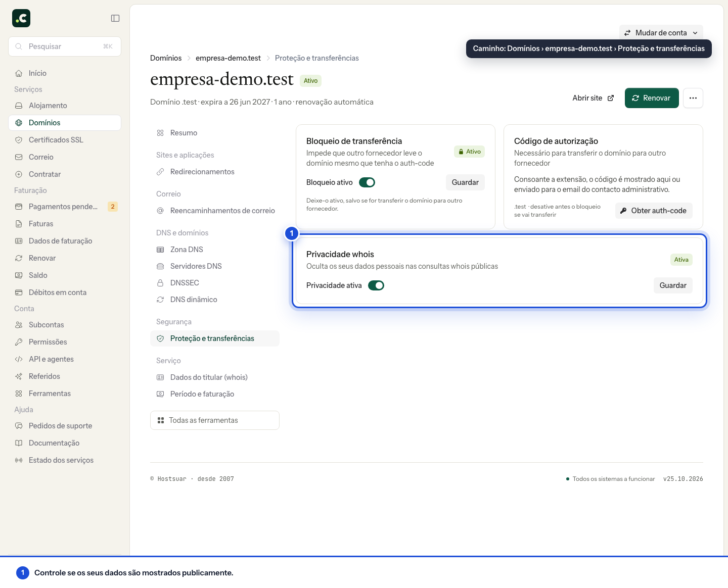728x588 pixels.
Task: Click the plus-circle icon next to Contratar
Action: 19,174
